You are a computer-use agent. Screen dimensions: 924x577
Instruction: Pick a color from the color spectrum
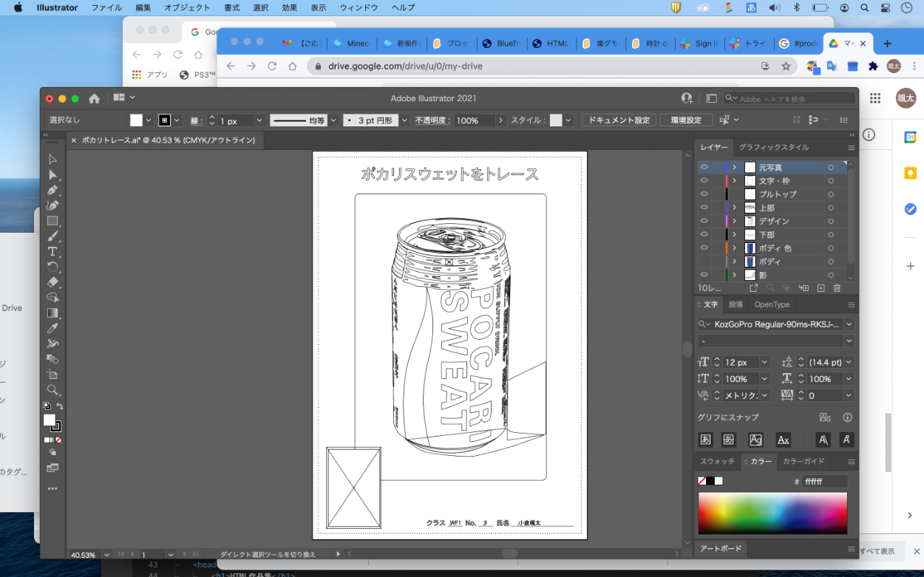[772, 513]
